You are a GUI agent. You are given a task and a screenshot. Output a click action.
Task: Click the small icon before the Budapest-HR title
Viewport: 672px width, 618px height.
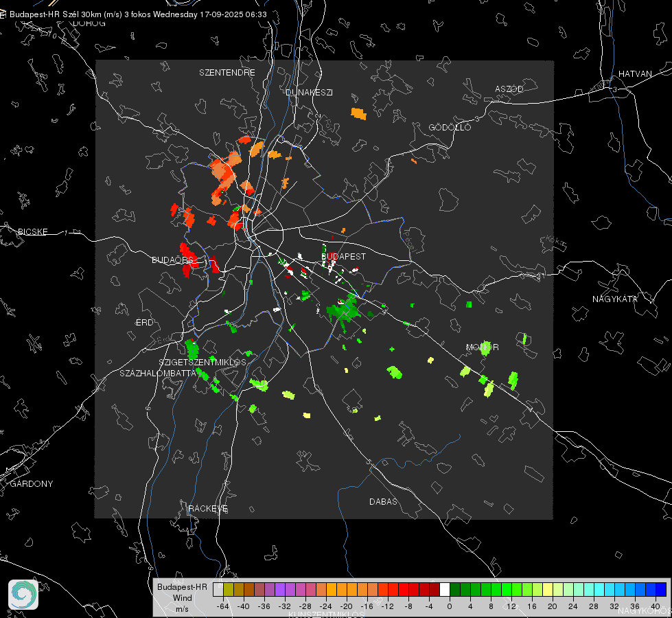pos(3,14)
